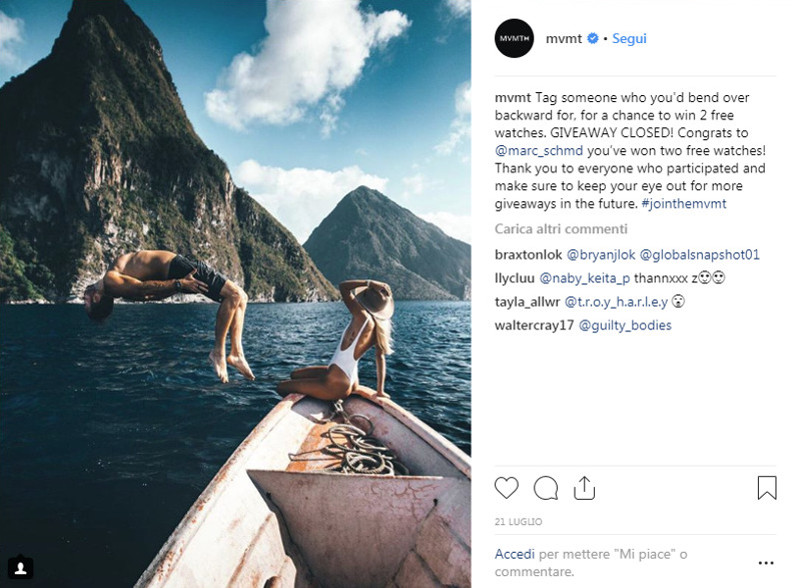Save the post with the bookmark icon
This screenshot has width=800, height=588.
point(766,488)
